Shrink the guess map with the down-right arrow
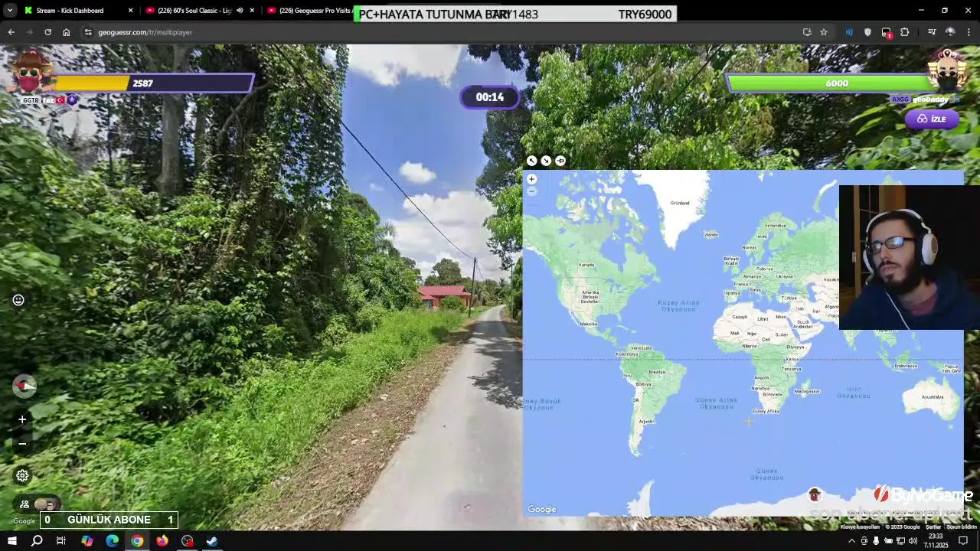The height and width of the screenshot is (551, 980). point(546,161)
